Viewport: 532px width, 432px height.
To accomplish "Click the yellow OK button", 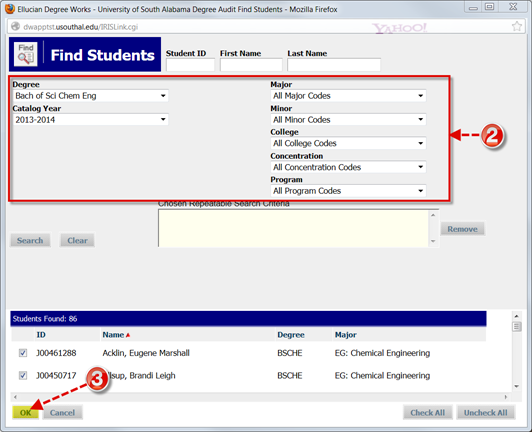I will coord(25,413).
